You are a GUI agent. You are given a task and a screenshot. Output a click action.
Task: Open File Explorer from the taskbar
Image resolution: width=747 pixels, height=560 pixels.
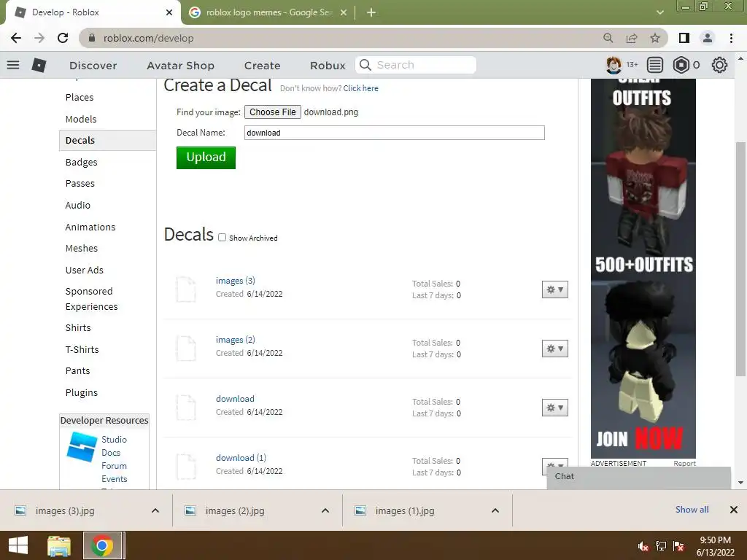tap(59, 545)
